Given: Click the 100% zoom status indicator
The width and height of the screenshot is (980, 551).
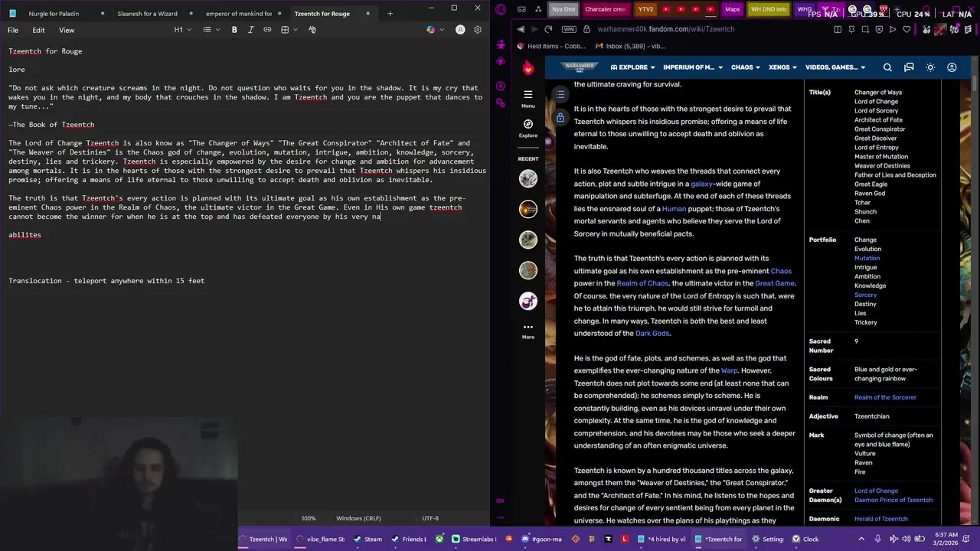Looking at the screenshot, I should [x=309, y=518].
